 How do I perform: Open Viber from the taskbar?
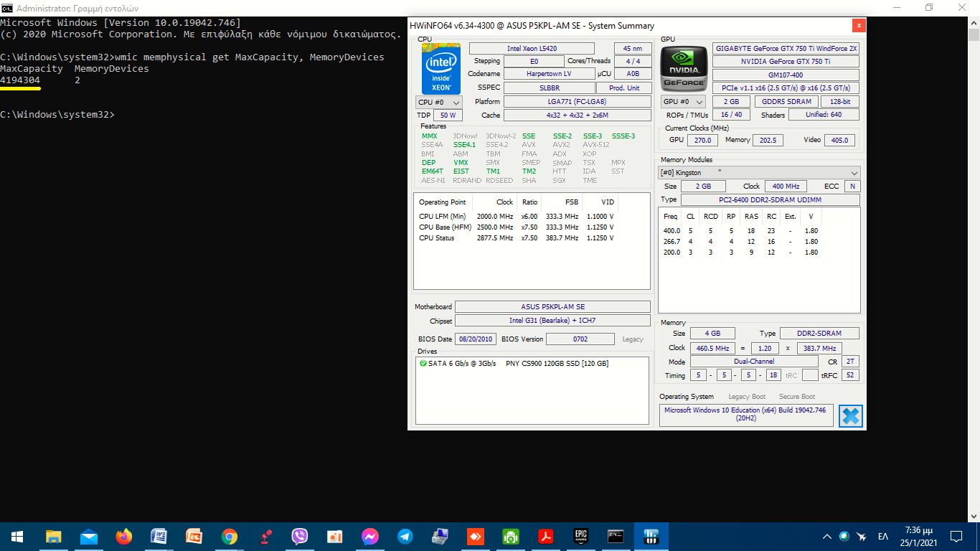(299, 536)
